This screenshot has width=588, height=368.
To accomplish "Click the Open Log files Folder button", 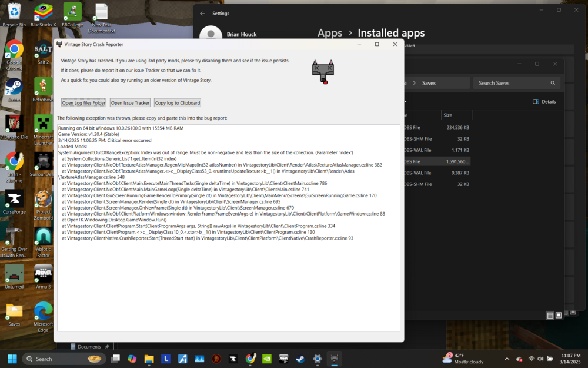I will 83,102.
